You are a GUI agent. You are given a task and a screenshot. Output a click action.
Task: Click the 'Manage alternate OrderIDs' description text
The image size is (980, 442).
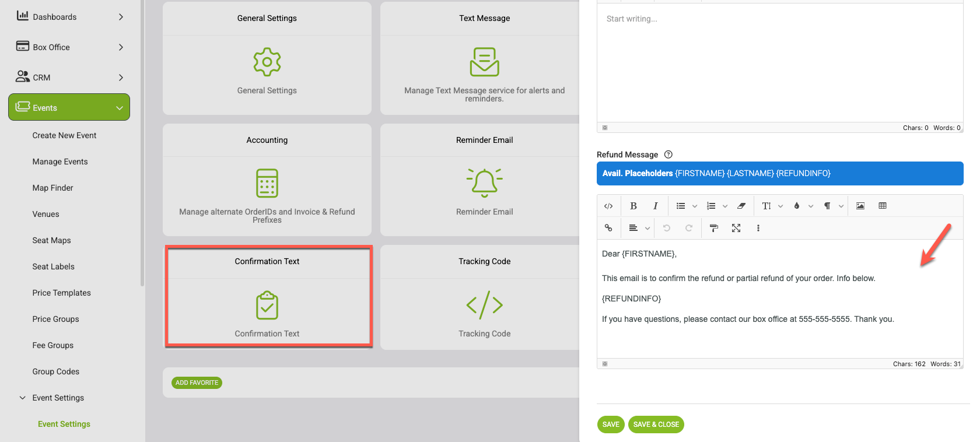tap(267, 216)
